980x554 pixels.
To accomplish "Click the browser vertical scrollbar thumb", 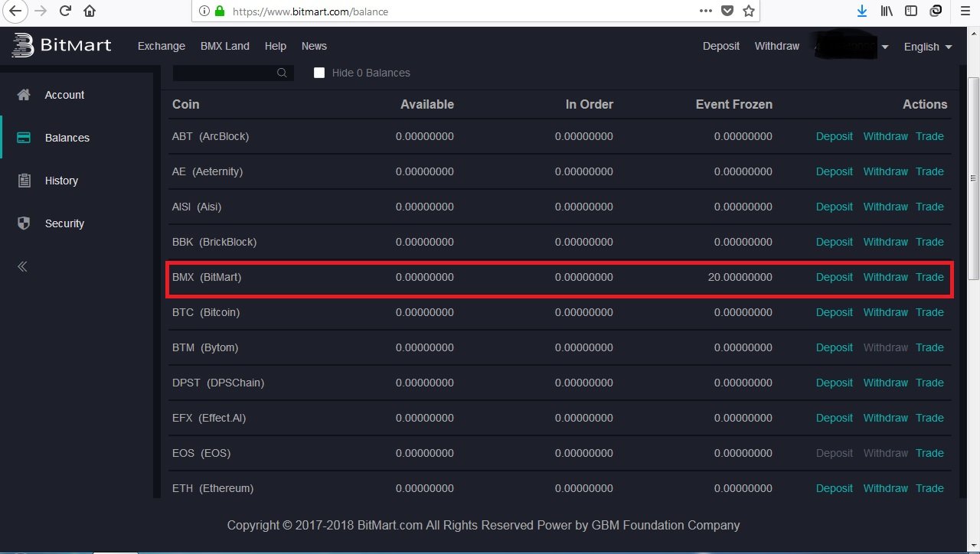I will pos(974,178).
